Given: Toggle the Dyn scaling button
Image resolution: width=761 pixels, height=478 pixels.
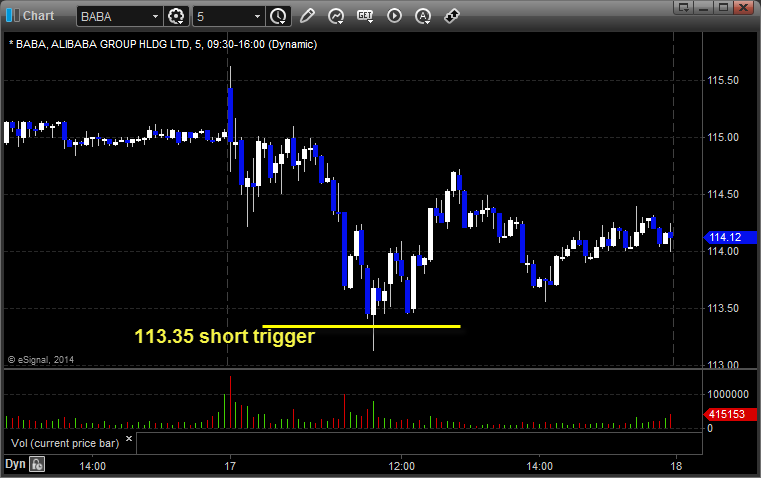Looking at the screenshot, I should [x=15, y=464].
